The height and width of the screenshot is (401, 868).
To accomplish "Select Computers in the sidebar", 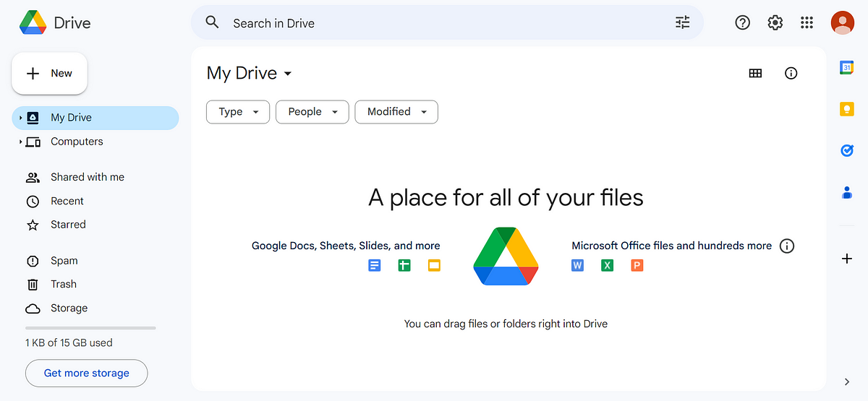I will click(x=95, y=142).
